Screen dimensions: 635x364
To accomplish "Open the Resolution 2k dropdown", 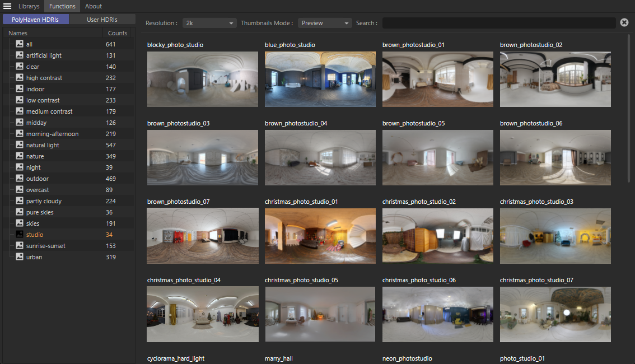I will pyautogui.click(x=209, y=23).
